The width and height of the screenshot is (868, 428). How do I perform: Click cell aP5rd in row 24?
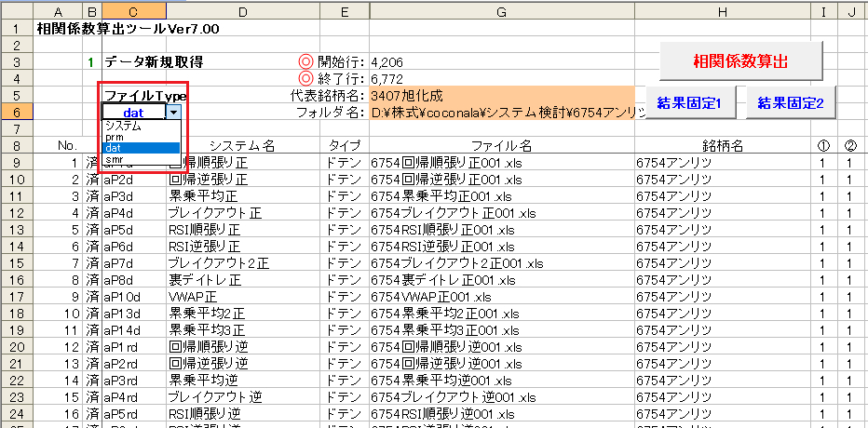(x=134, y=414)
